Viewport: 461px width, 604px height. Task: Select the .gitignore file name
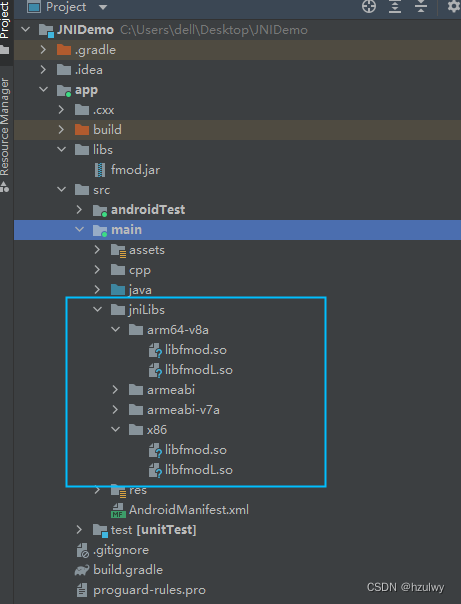tap(121, 550)
